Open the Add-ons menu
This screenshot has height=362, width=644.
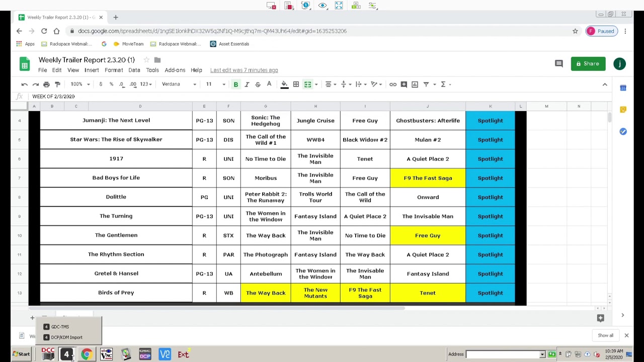point(175,70)
